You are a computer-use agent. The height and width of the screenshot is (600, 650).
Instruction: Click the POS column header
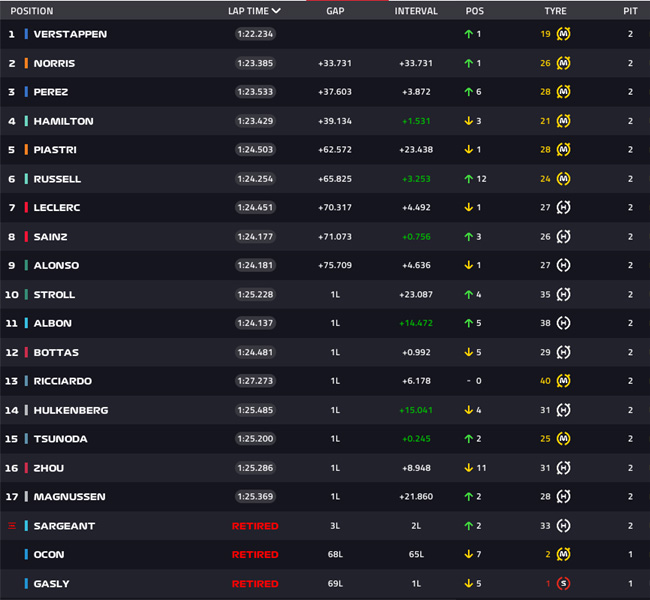click(475, 11)
